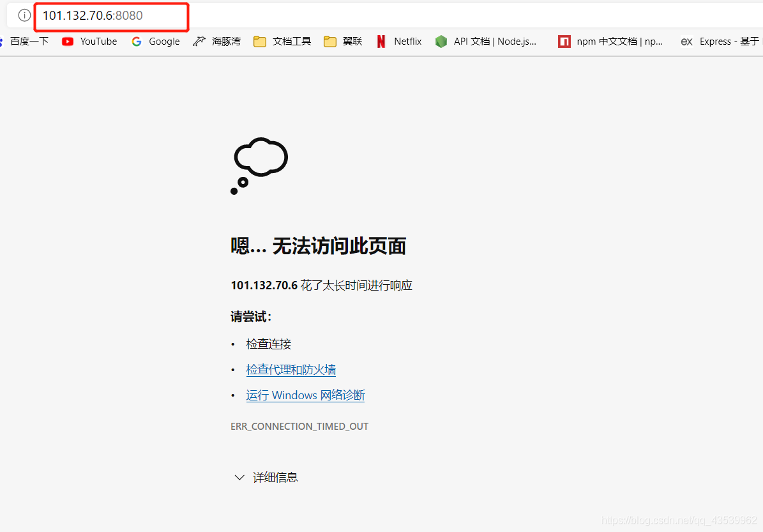Click the 嗯… 无法访问此页面 heading
Screen dimensions: 763x532
click(x=318, y=246)
